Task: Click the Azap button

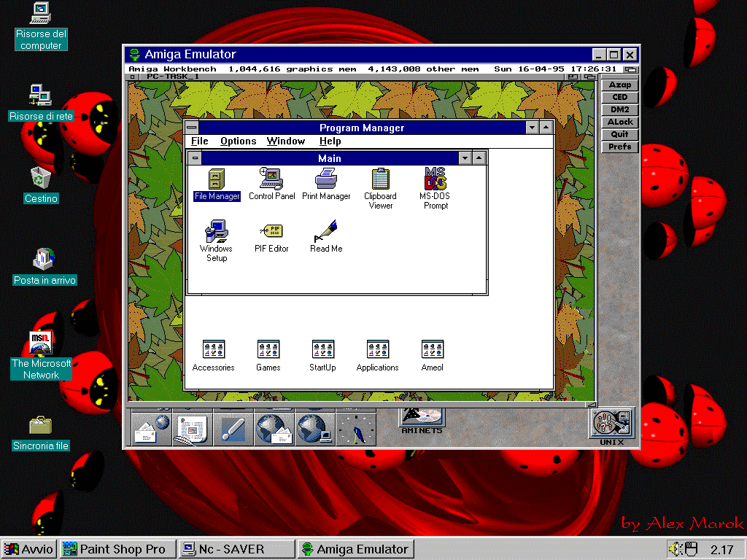Action: [620, 85]
